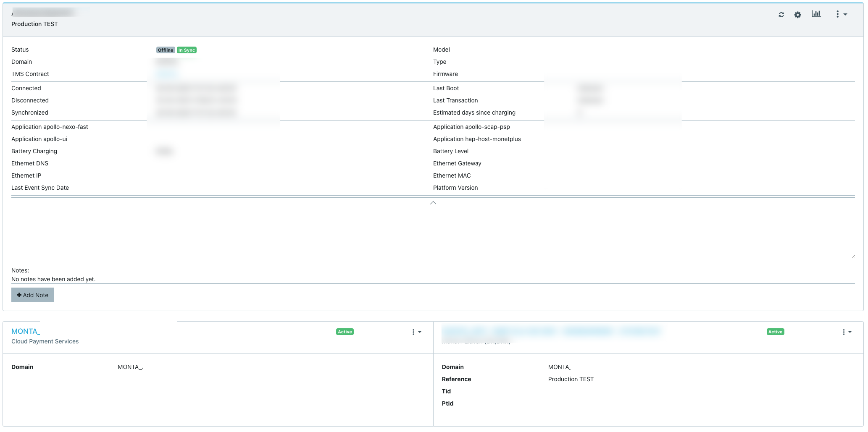Select the 'Production TEST' header title
Image resolution: width=868 pixels, height=432 pixels.
coord(34,24)
